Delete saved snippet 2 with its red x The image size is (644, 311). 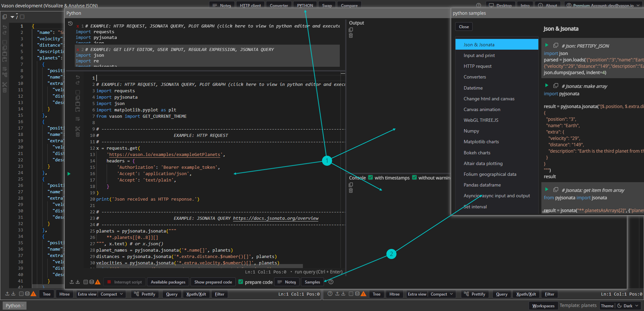click(78, 50)
